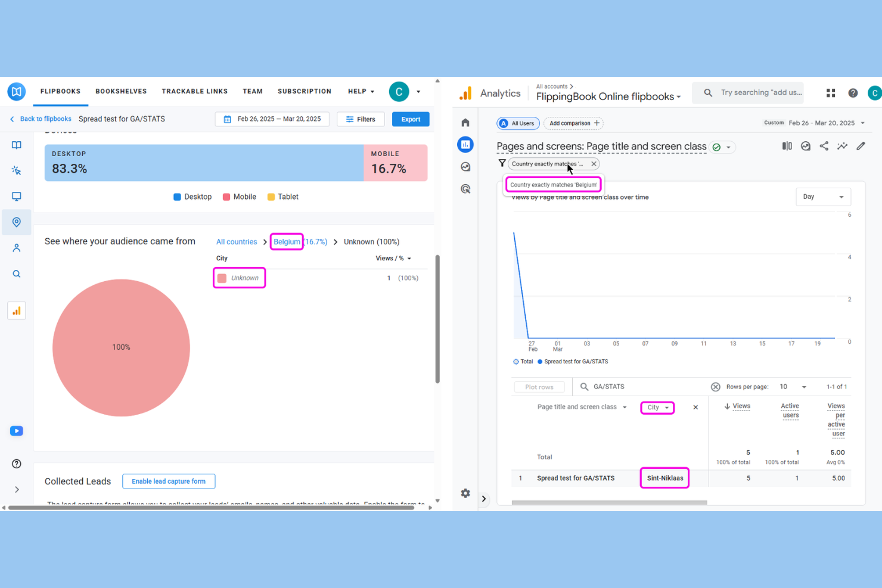This screenshot has height=588, width=882.
Task: Open the help question mark in FlippingBook sidebar
Action: click(17, 464)
